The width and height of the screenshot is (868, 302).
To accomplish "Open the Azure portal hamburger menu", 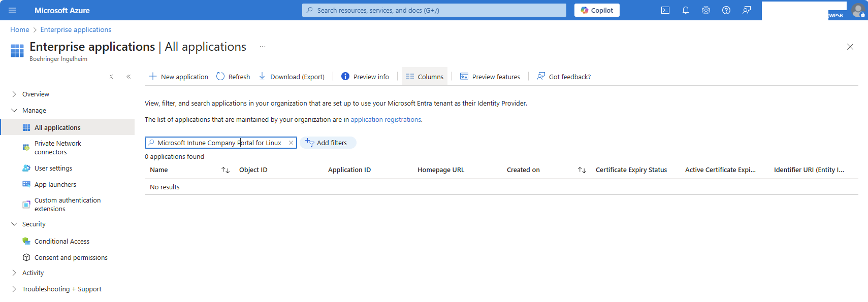I will pos(12,10).
